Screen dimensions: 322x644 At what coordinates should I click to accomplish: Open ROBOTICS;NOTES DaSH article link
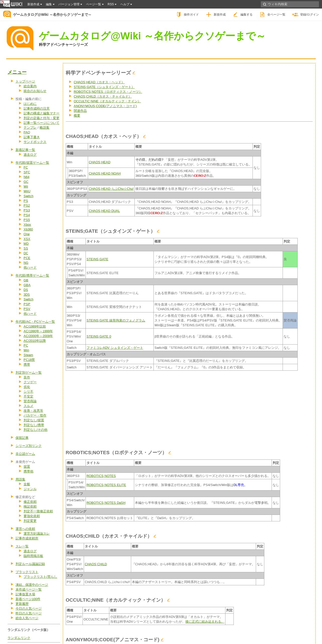click(x=106, y=503)
